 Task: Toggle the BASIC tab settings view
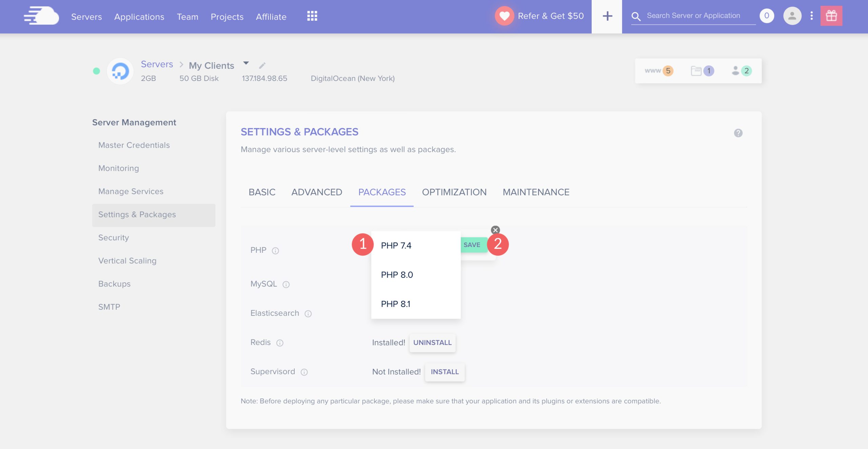tap(262, 192)
